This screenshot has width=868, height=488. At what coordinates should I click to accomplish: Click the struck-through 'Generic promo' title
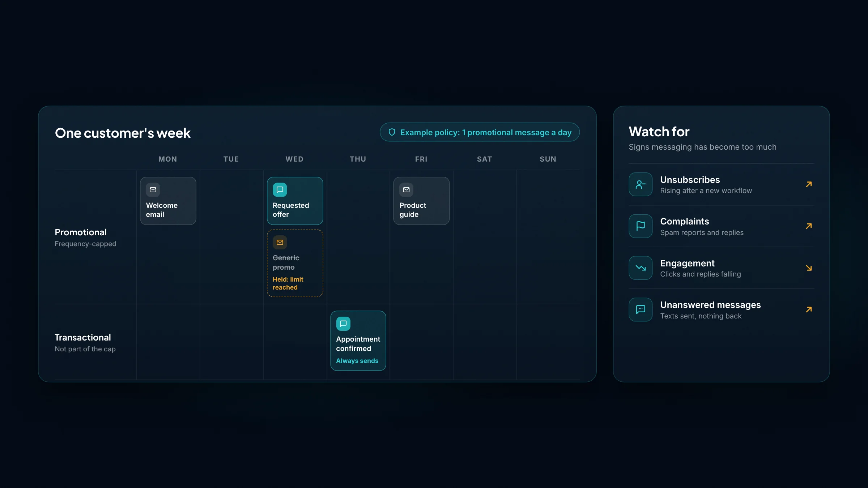pos(286,262)
